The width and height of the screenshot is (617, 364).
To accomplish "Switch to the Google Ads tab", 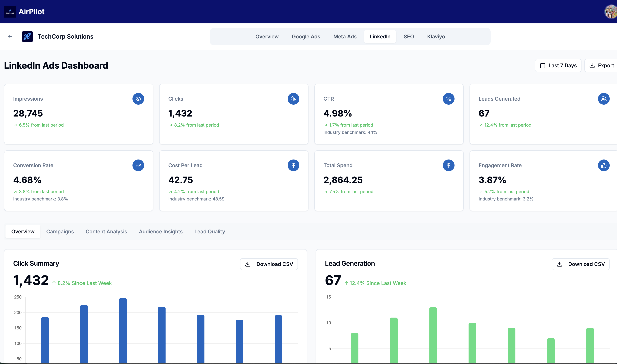I will tap(306, 36).
